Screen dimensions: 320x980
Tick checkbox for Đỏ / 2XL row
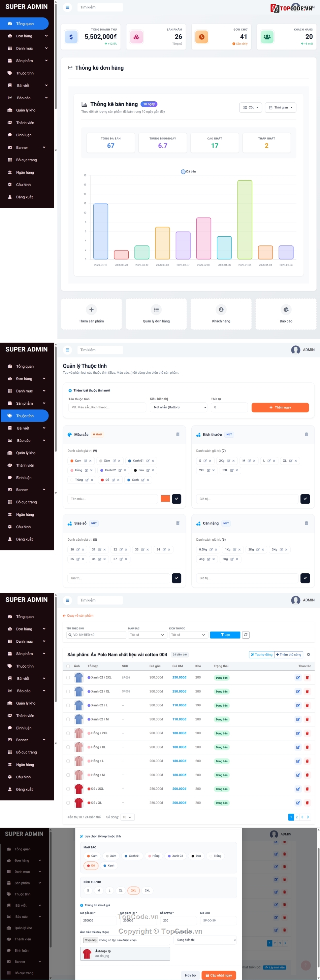click(x=68, y=789)
